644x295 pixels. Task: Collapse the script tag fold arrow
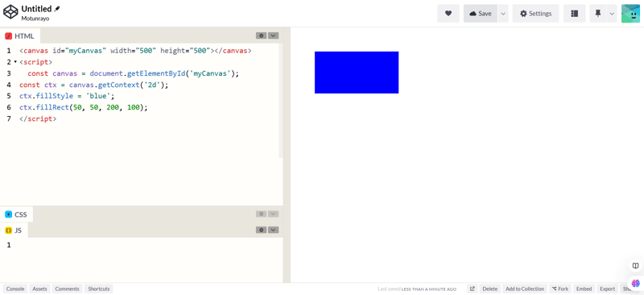(15, 62)
